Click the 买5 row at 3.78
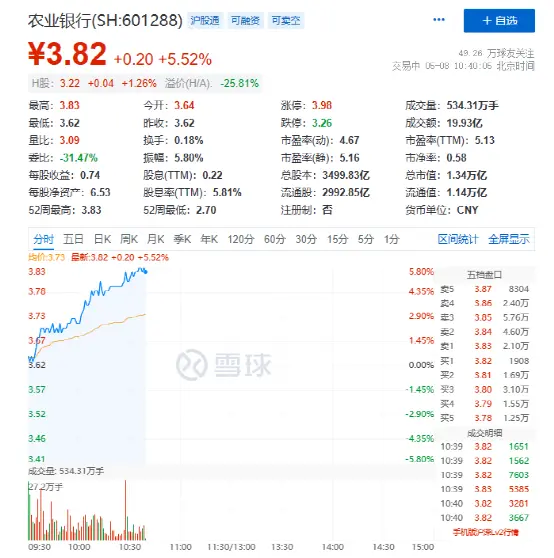 (x=484, y=418)
